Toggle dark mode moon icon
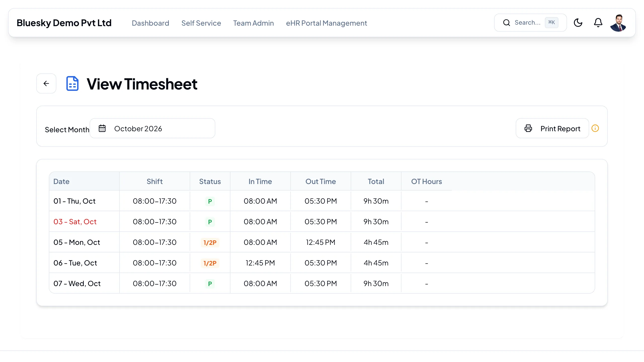The image size is (644, 362). click(x=578, y=23)
